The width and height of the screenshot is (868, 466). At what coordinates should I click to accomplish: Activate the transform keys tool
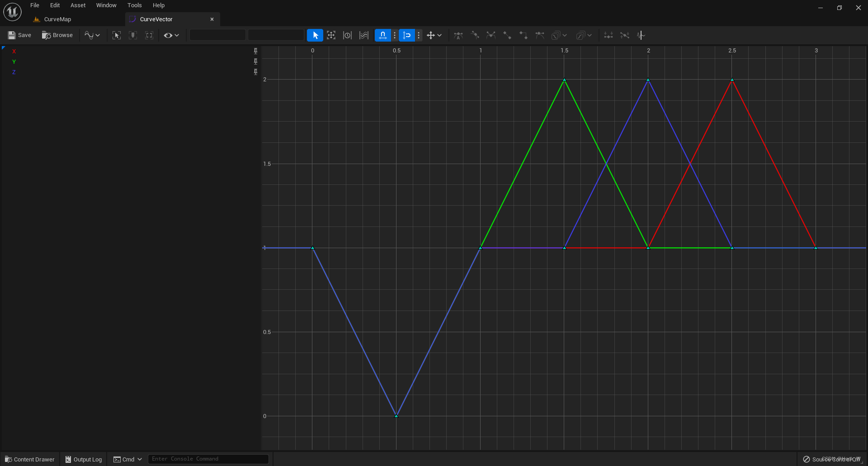tap(331, 35)
